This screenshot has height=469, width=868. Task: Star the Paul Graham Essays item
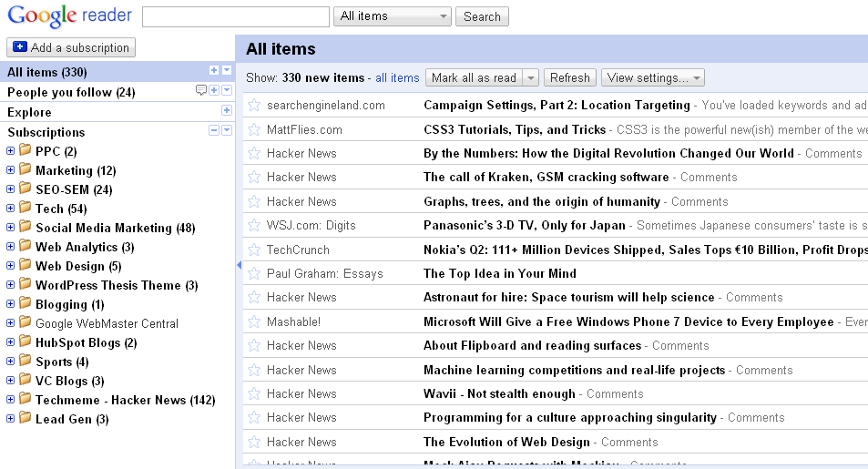[254, 273]
